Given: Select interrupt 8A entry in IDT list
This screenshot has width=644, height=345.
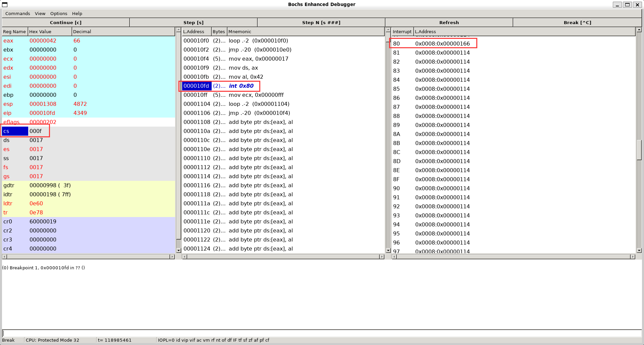Looking at the screenshot, I should 514,134.
